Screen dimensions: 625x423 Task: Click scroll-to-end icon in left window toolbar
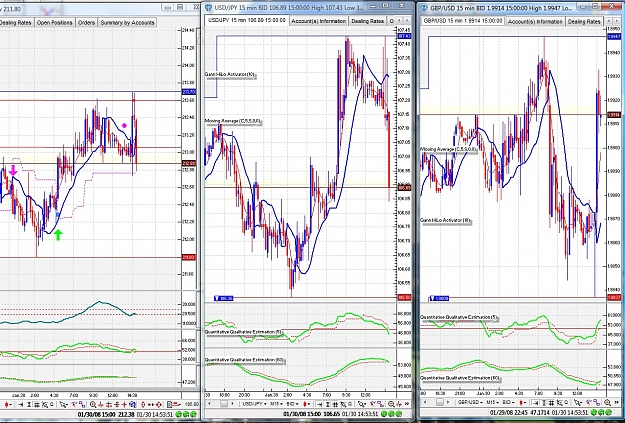coord(20,405)
